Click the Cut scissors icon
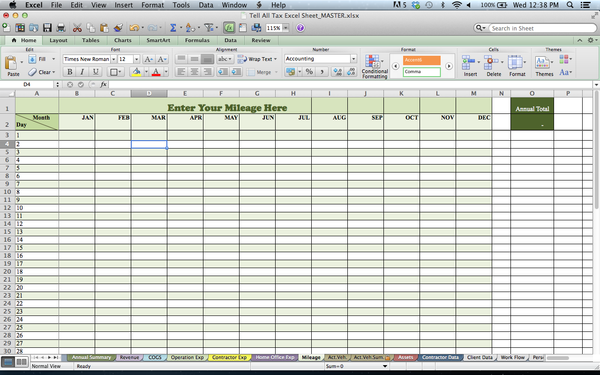 (77, 28)
